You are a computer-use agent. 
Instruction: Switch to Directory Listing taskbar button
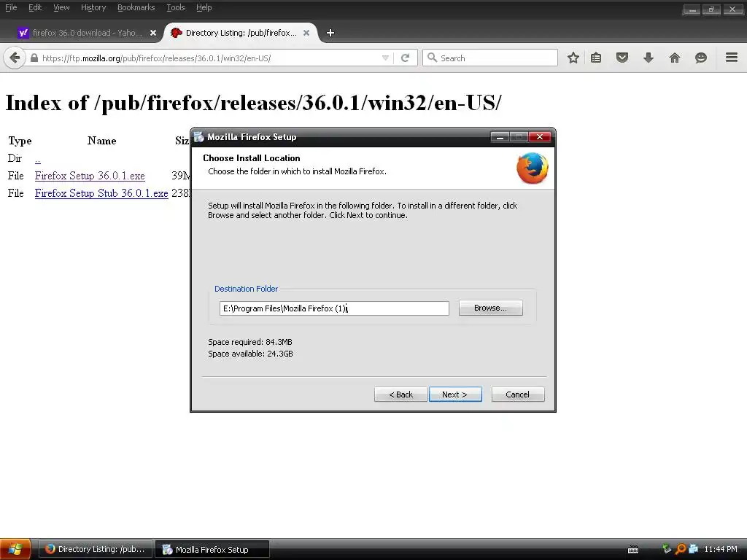pos(96,549)
